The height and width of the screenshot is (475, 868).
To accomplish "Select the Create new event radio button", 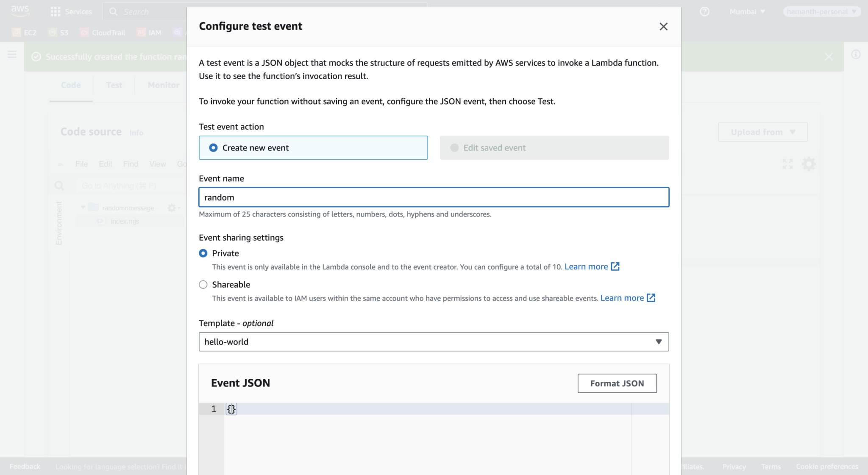I will pos(213,147).
